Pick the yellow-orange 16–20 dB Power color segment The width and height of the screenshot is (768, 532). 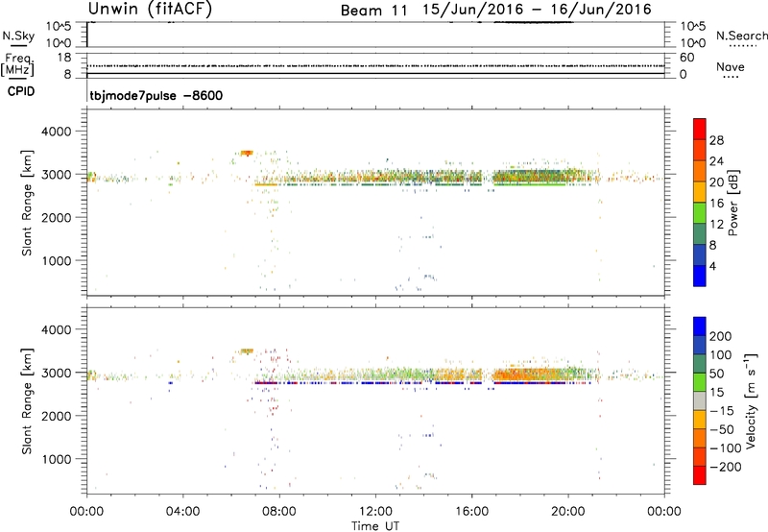point(700,192)
